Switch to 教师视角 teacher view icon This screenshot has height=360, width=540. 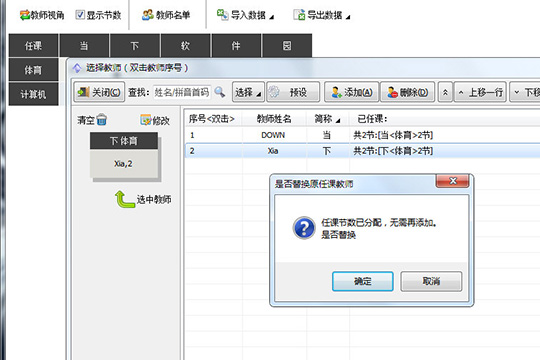click(25, 15)
